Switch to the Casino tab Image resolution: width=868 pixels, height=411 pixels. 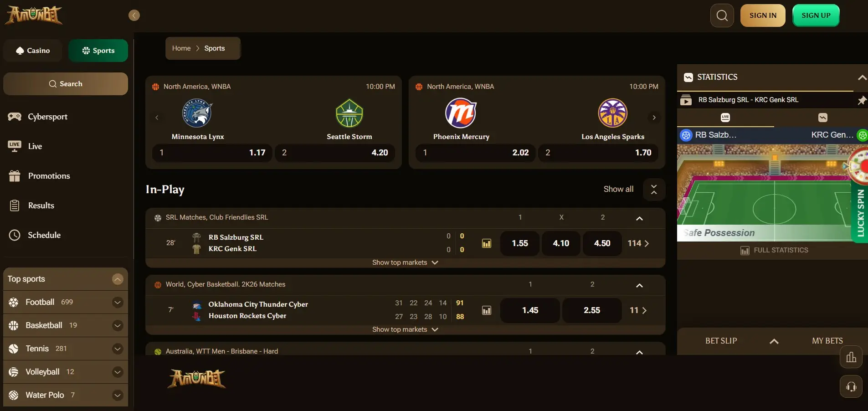(x=33, y=51)
